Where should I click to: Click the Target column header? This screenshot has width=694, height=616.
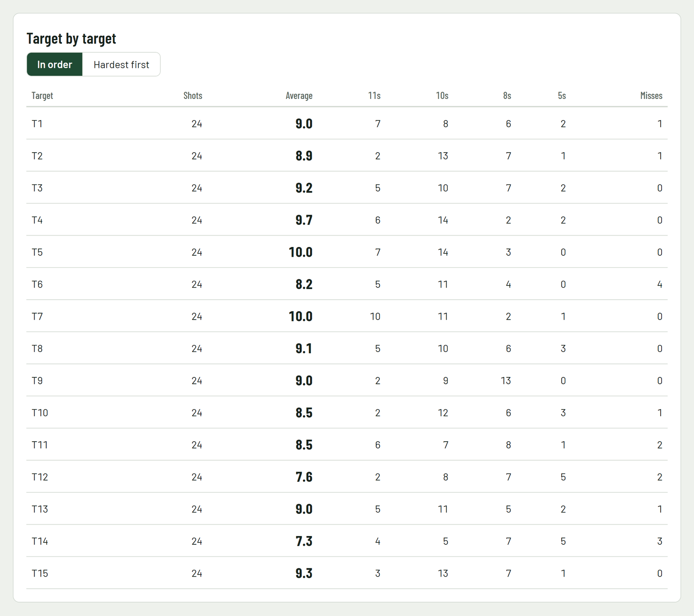point(42,96)
